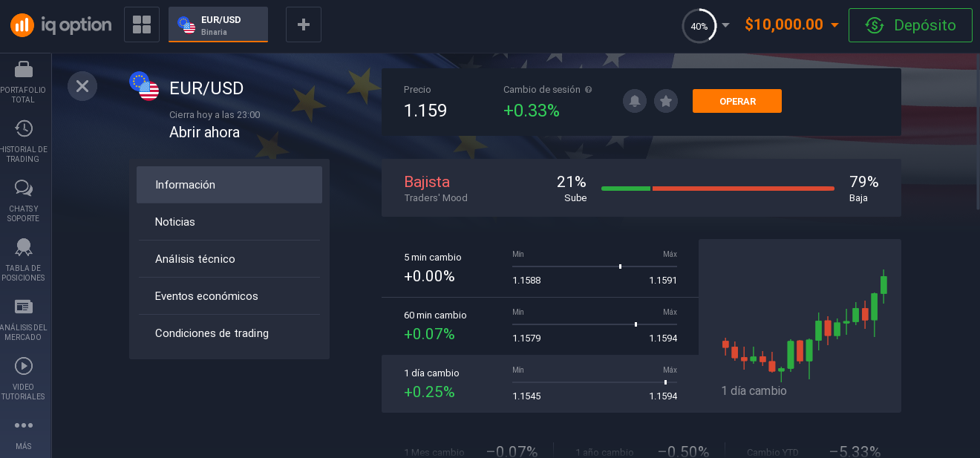980x458 pixels.
Task: Switch to the Análisis técnico section
Action: point(195,259)
